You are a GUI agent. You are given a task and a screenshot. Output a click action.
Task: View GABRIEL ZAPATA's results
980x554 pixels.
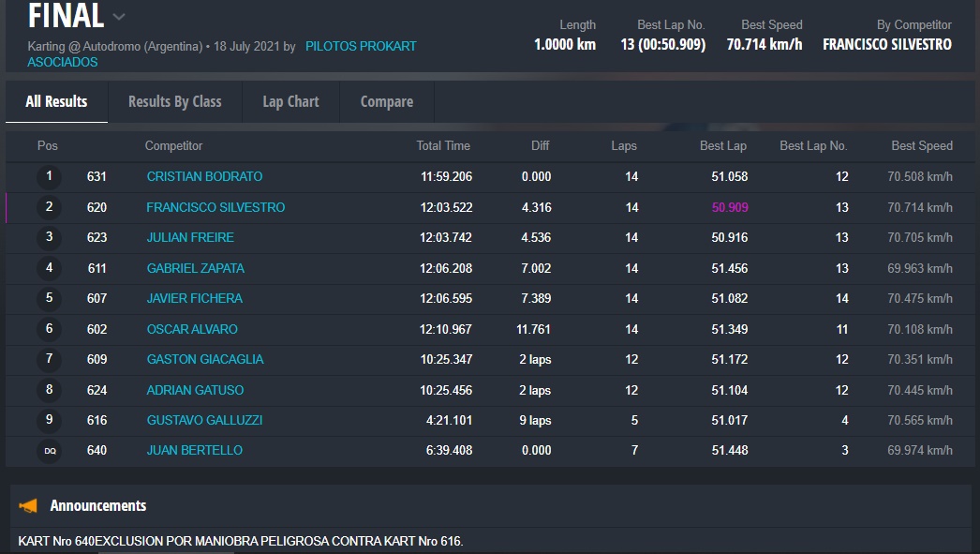(195, 268)
